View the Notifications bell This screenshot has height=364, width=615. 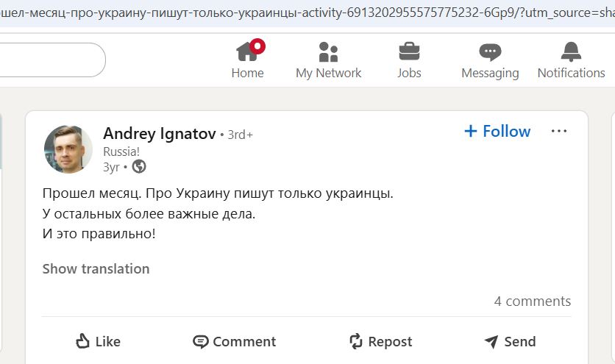pos(571,60)
